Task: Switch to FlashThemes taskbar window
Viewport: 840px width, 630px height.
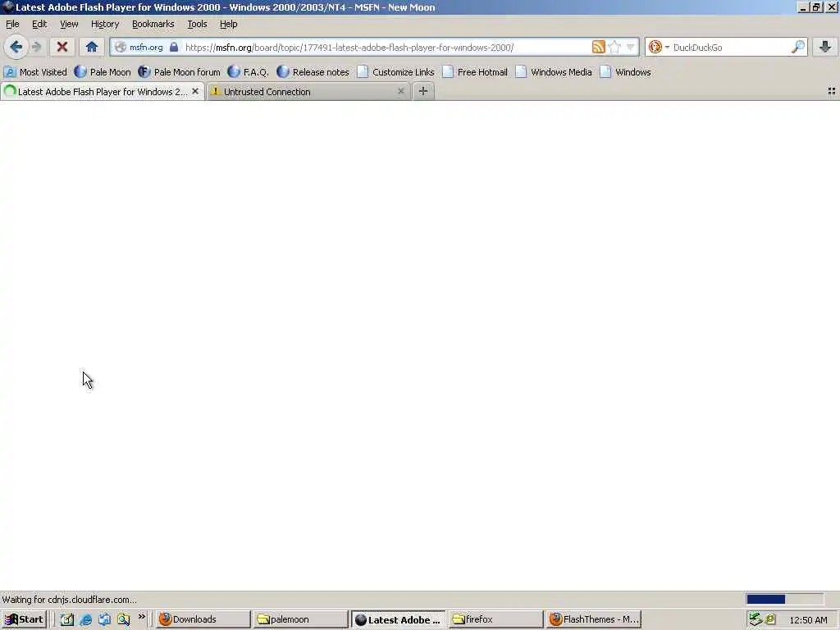Action: [594, 619]
